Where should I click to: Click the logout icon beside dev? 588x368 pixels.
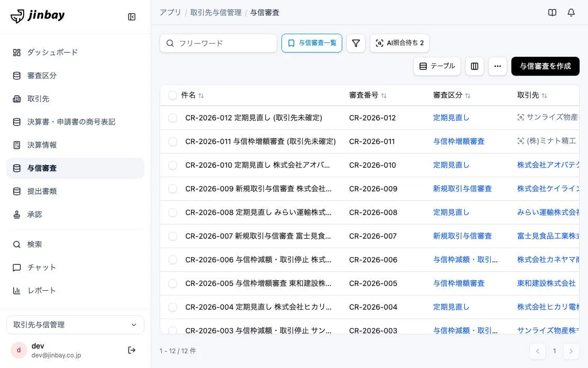coord(132,350)
